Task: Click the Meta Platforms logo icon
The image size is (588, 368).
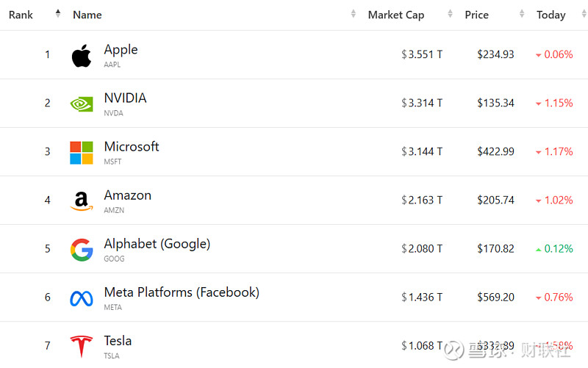Action: 82,297
